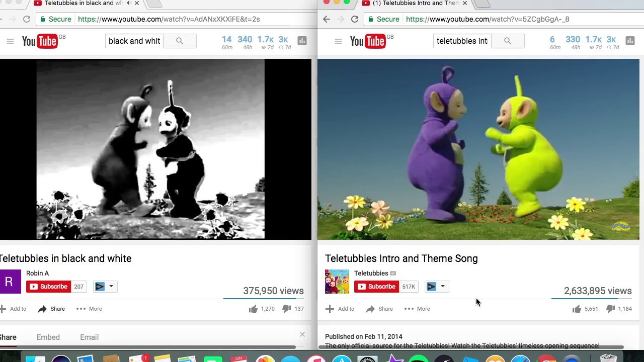Click '340 48h' stat in left window
644x362 pixels.
pos(245,42)
